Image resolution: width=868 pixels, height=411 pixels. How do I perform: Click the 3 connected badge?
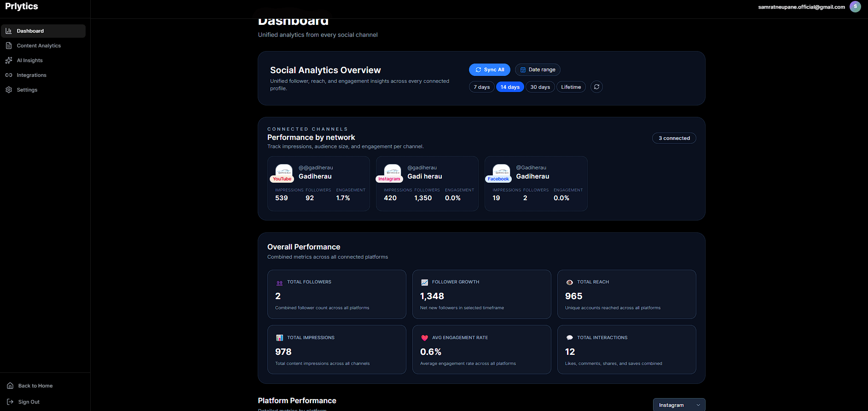[674, 138]
